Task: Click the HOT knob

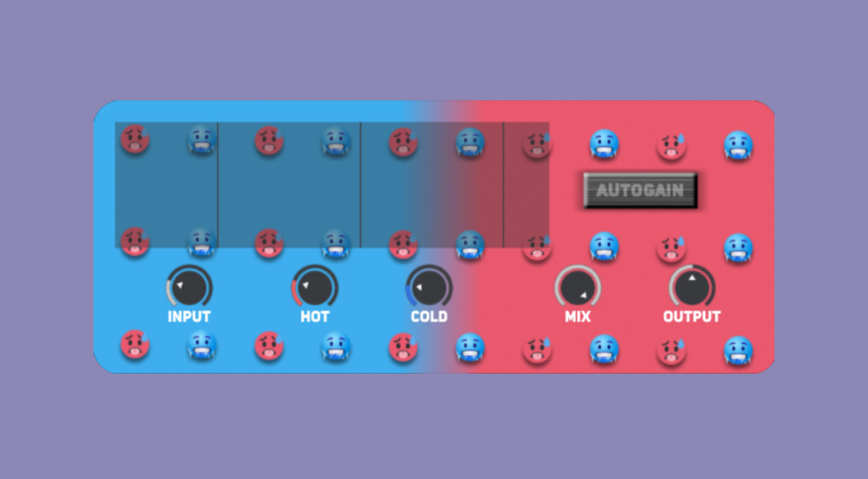Action: tap(315, 287)
